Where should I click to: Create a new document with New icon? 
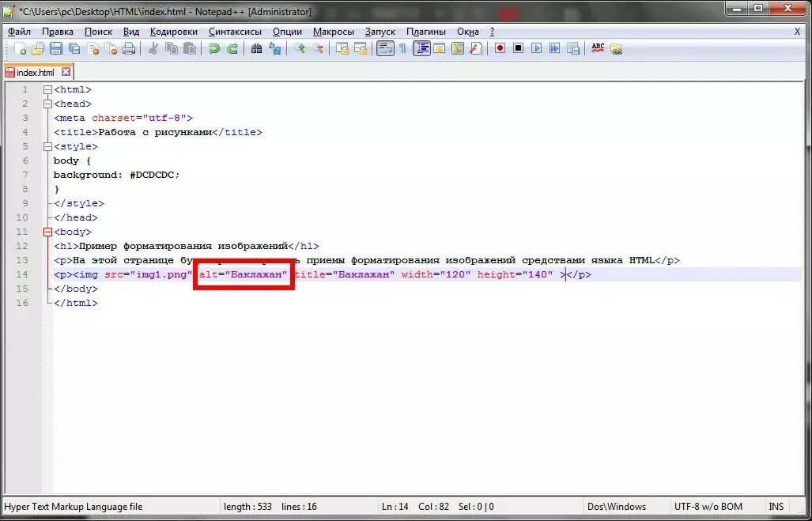(21, 49)
